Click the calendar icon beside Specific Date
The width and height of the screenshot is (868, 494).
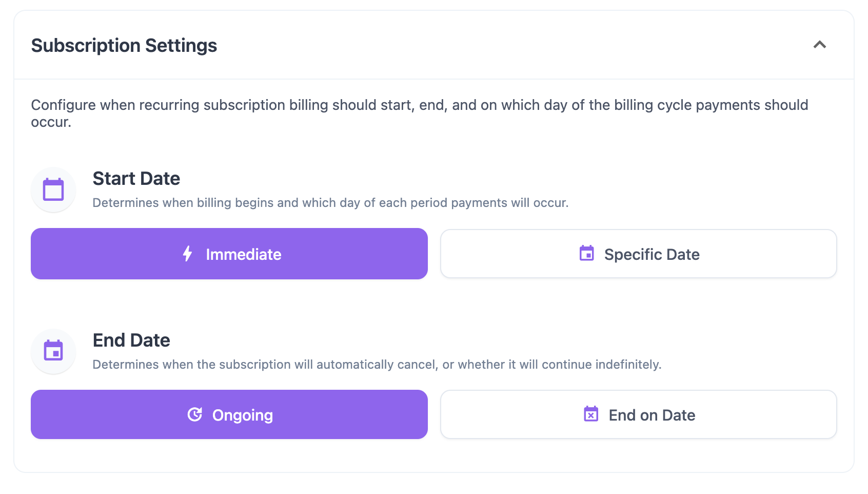[586, 253]
